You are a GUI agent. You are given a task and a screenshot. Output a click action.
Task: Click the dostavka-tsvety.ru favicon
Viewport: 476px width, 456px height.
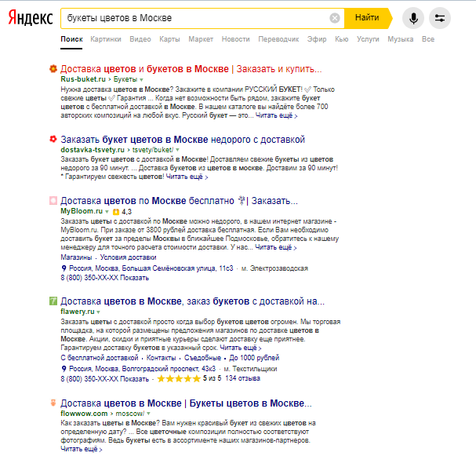(x=53, y=139)
